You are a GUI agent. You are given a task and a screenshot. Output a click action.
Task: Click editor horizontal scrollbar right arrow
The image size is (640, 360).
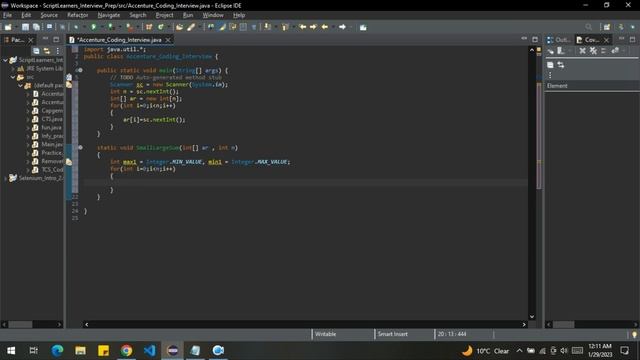pos(524,324)
